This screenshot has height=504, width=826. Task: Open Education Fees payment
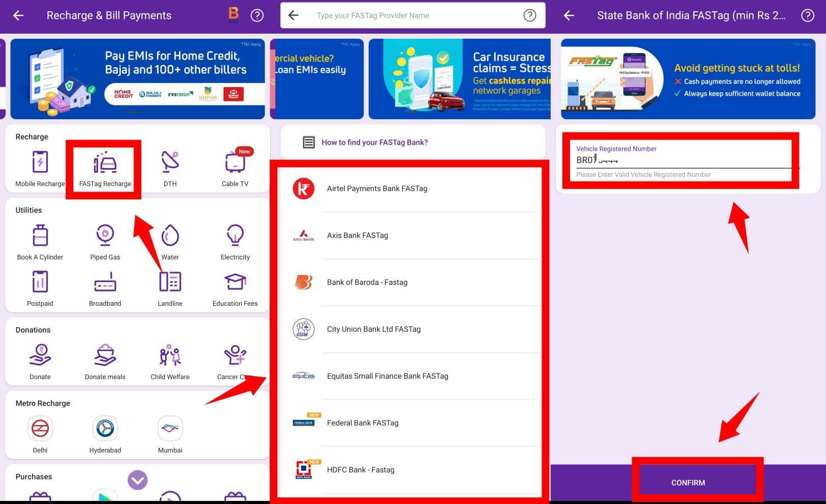coord(235,289)
